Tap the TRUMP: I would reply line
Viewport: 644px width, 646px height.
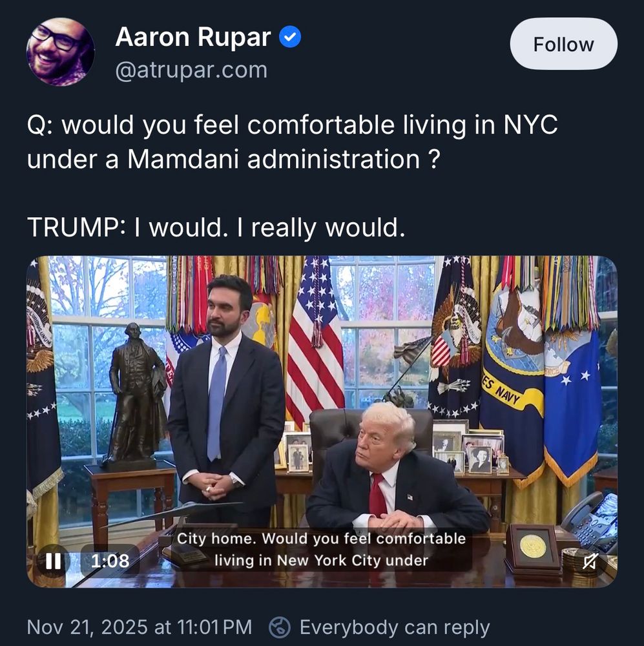point(216,227)
